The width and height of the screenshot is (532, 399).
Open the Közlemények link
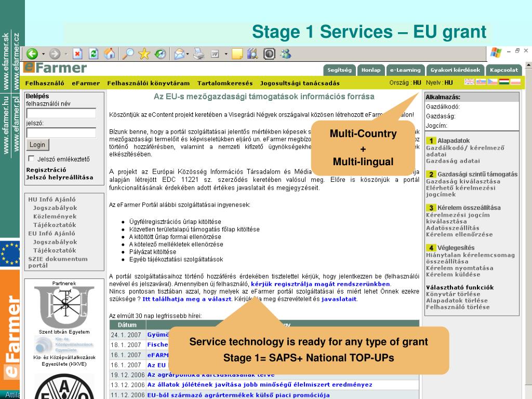(55, 217)
